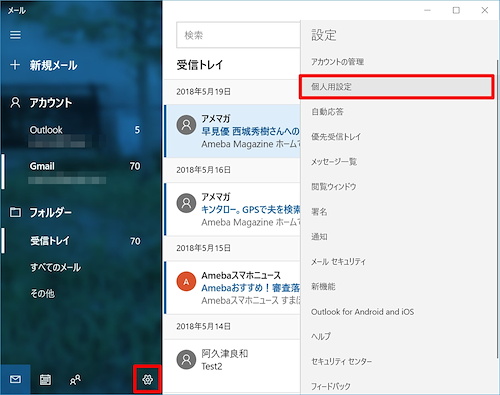Click the 検索 search field

(x=239, y=35)
